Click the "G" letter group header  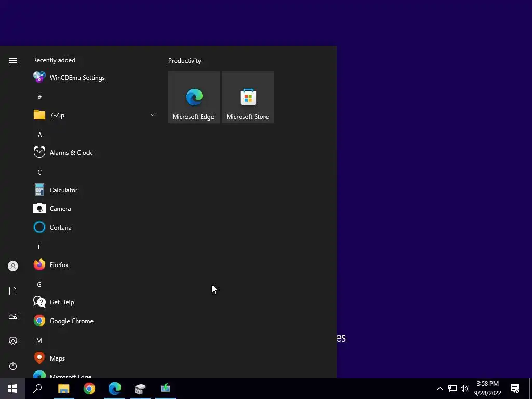point(39,284)
